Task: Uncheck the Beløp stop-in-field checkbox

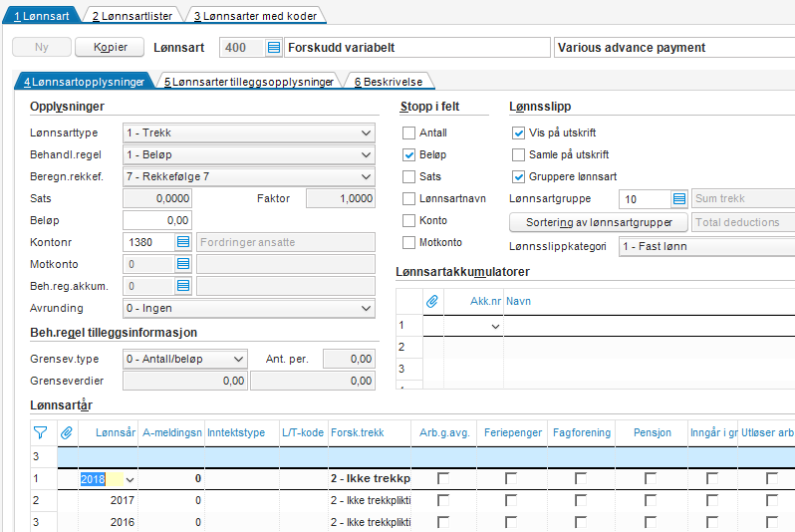Action: coord(408,154)
